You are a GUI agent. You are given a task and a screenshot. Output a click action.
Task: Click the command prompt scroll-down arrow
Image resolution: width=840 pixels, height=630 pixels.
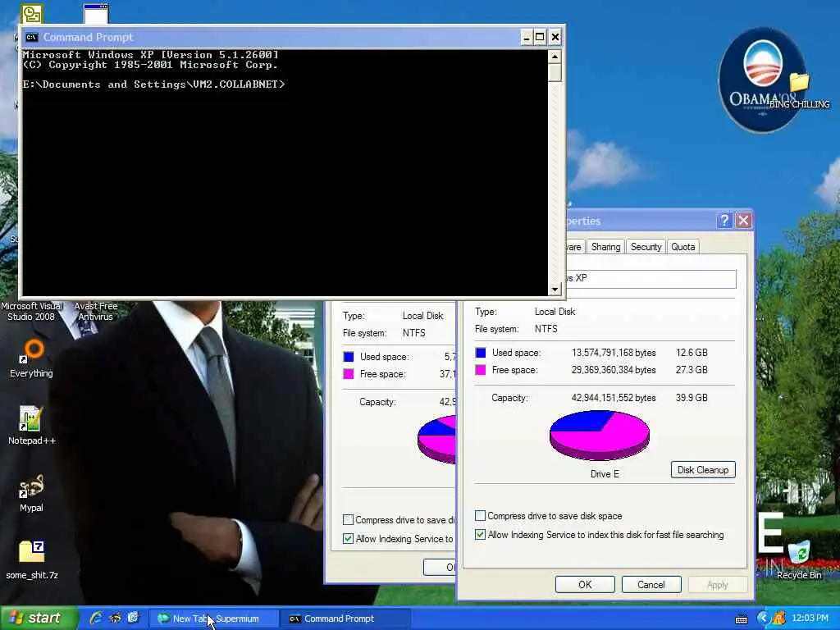point(555,290)
